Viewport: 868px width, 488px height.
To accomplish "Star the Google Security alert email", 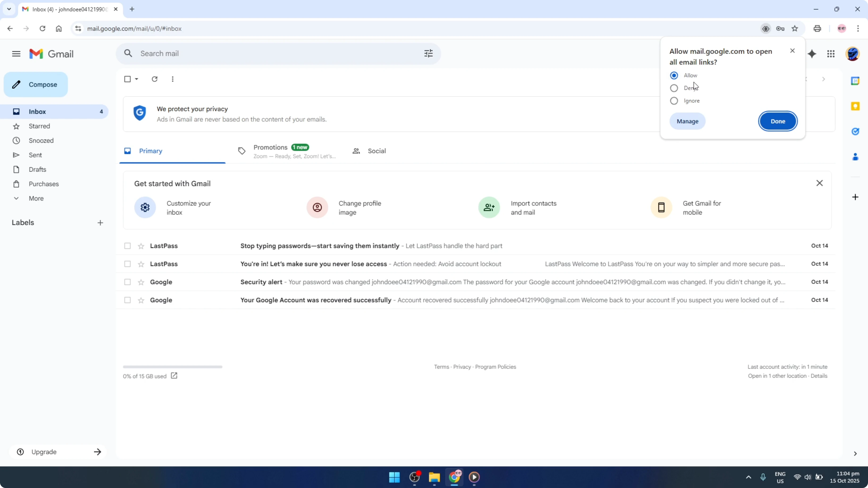I will pyautogui.click(x=141, y=282).
